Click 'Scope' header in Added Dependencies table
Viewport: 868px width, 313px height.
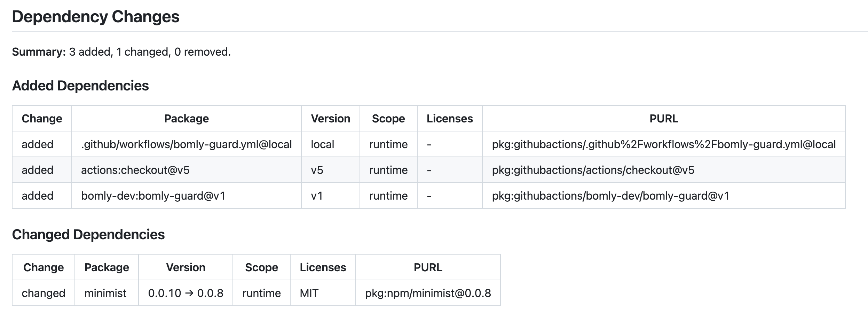coord(388,119)
